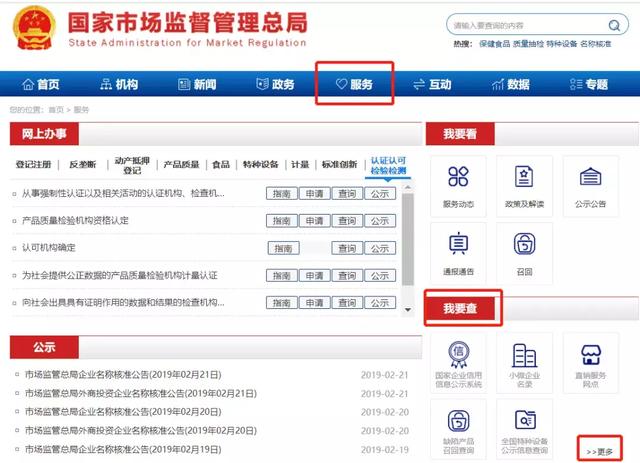The height and width of the screenshot is (463, 640).
Task: Click hot word 保健食品
Action: point(495,44)
